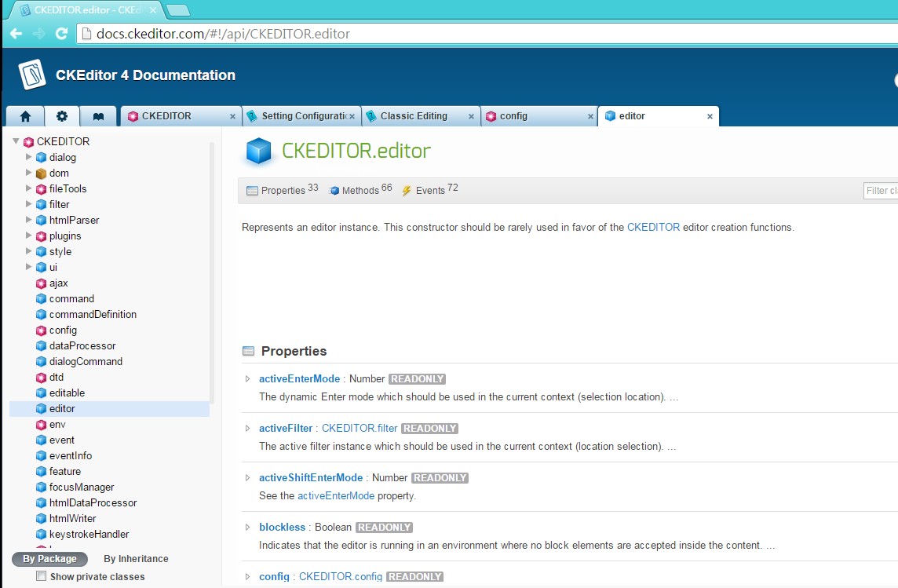
Task: Toggle the By Package view
Action: 49,558
